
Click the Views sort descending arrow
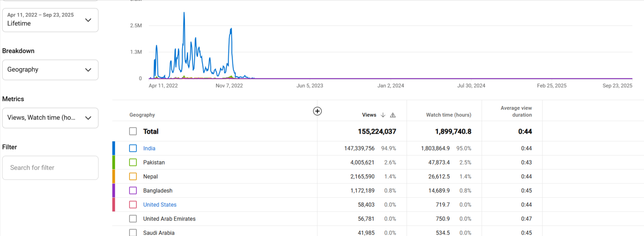click(x=383, y=115)
